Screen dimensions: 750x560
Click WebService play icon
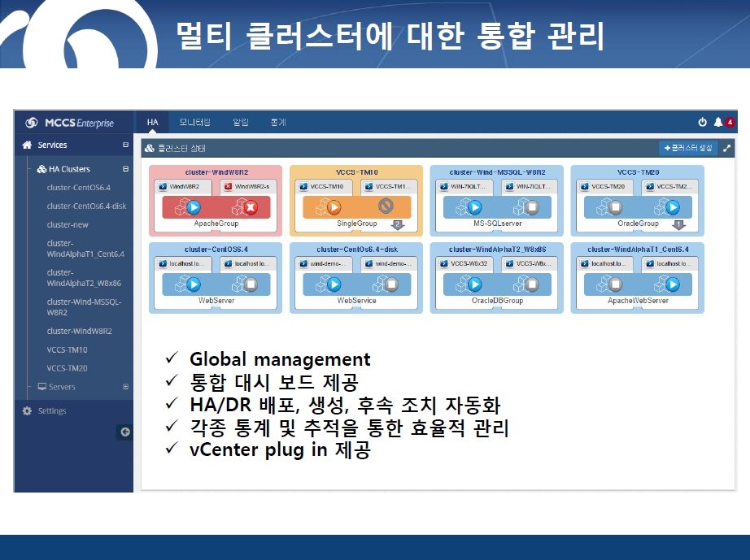(334, 284)
